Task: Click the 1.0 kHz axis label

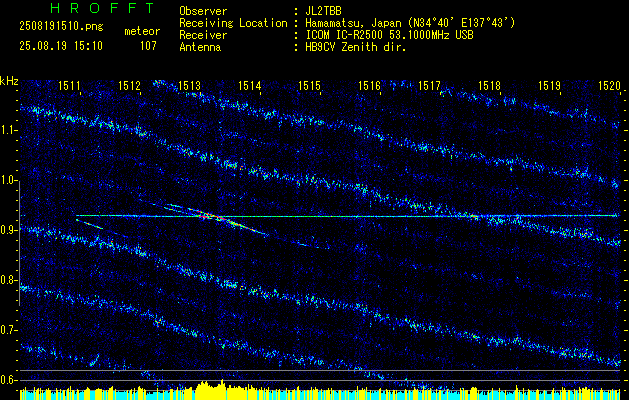Action: point(8,180)
